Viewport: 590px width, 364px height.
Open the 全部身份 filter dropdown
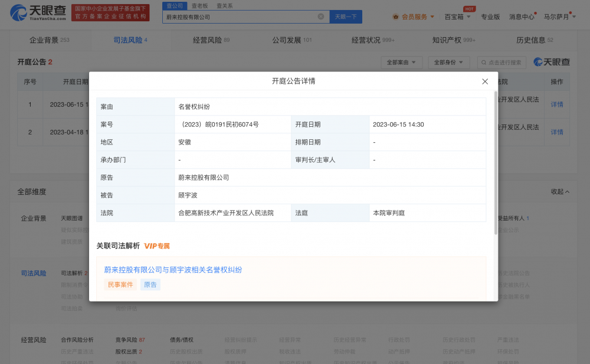point(449,63)
